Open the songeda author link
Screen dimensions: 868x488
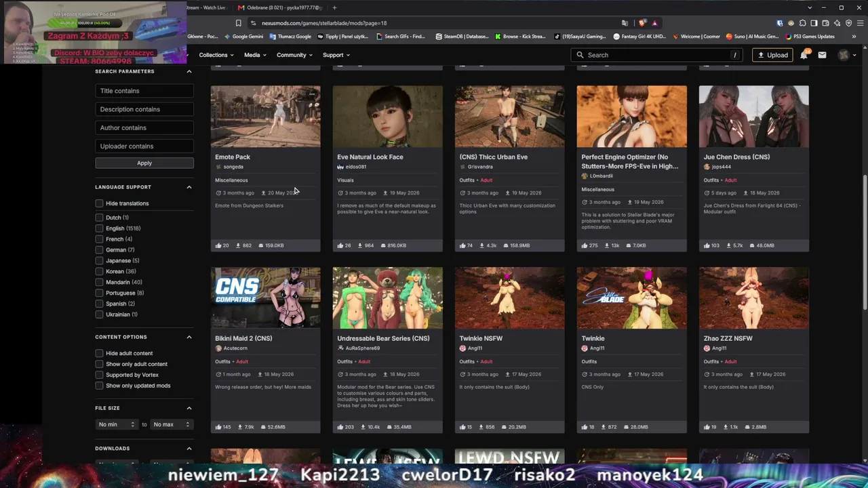(233, 167)
